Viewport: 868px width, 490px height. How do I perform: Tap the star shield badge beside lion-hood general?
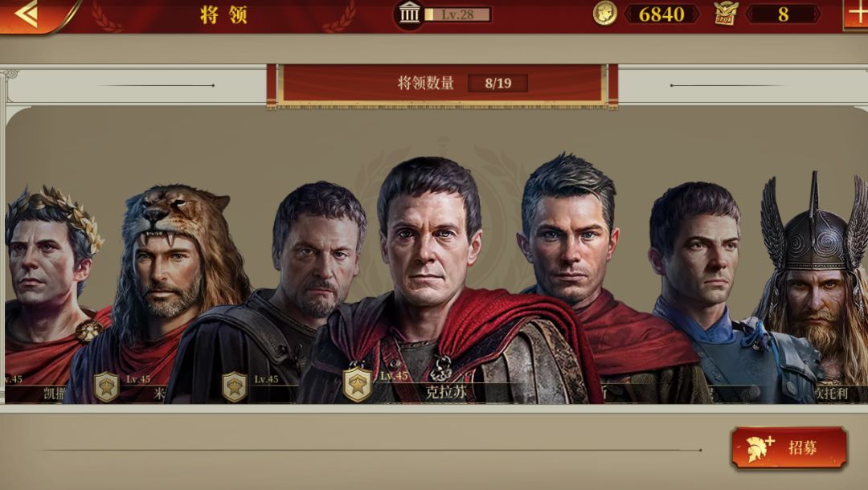106,386
